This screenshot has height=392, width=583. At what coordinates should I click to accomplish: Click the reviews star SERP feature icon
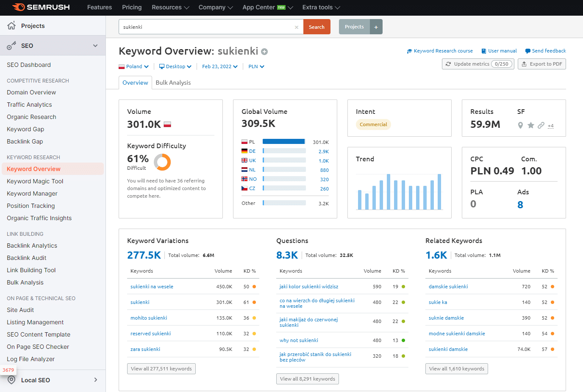coord(530,125)
